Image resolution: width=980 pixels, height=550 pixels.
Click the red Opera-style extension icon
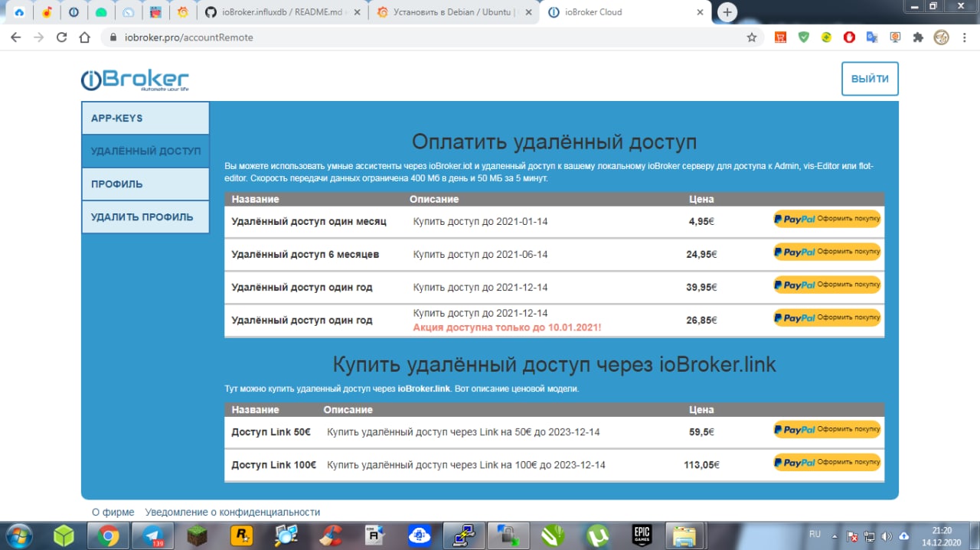(x=849, y=37)
